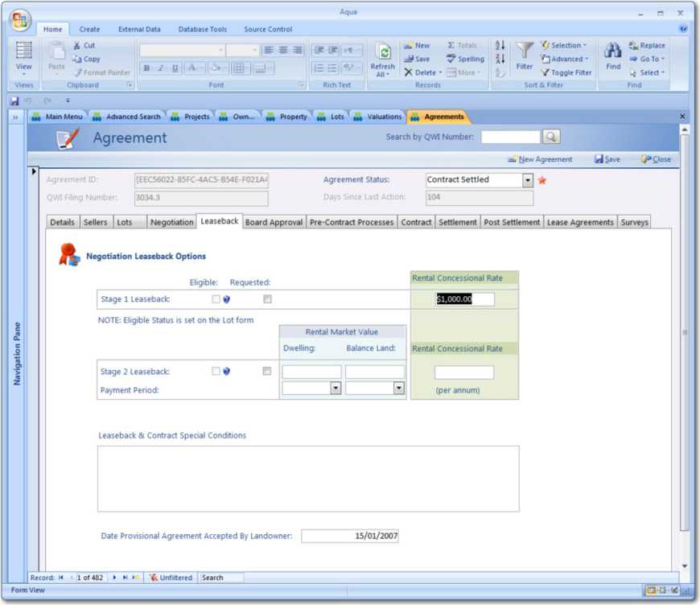
Task: Check the Stage 2 Leaseback Requested checkbox
Action: [x=267, y=371]
